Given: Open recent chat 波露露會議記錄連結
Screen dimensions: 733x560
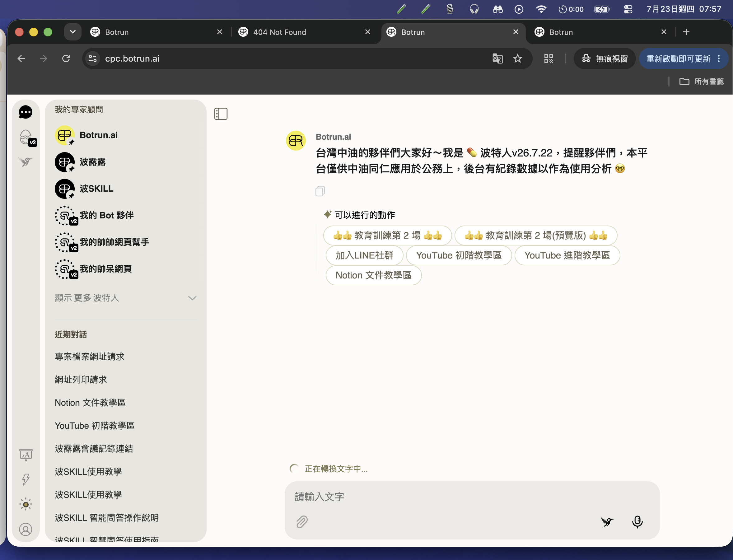Looking at the screenshot, I should click(x=94, y=449).
